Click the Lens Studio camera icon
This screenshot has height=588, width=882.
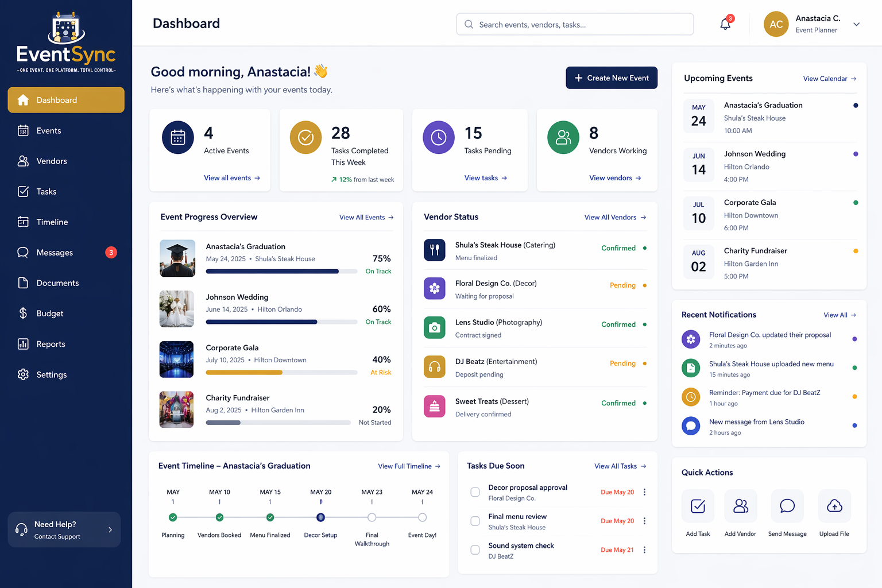[x=435, y=327]
